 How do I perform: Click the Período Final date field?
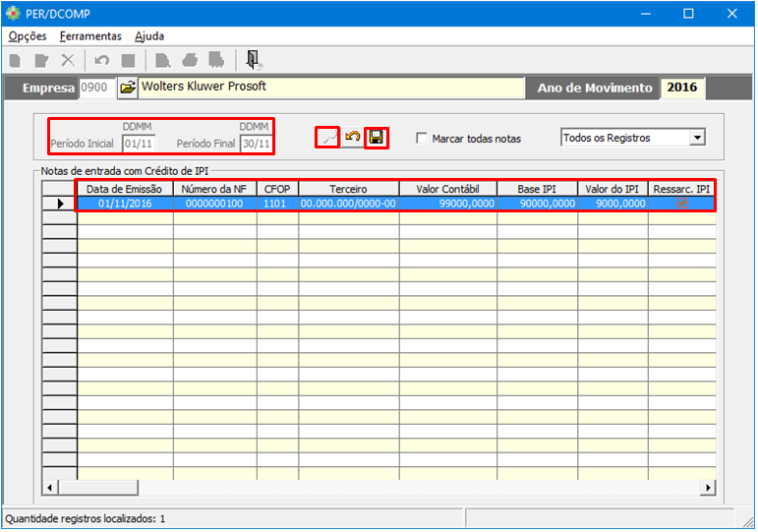click(256, 144)
